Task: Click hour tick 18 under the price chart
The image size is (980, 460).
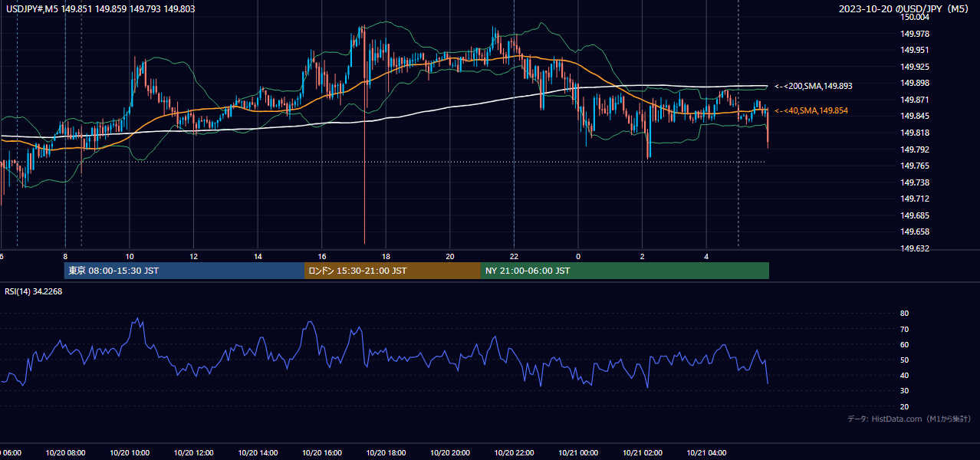Action: coord(386,257)
